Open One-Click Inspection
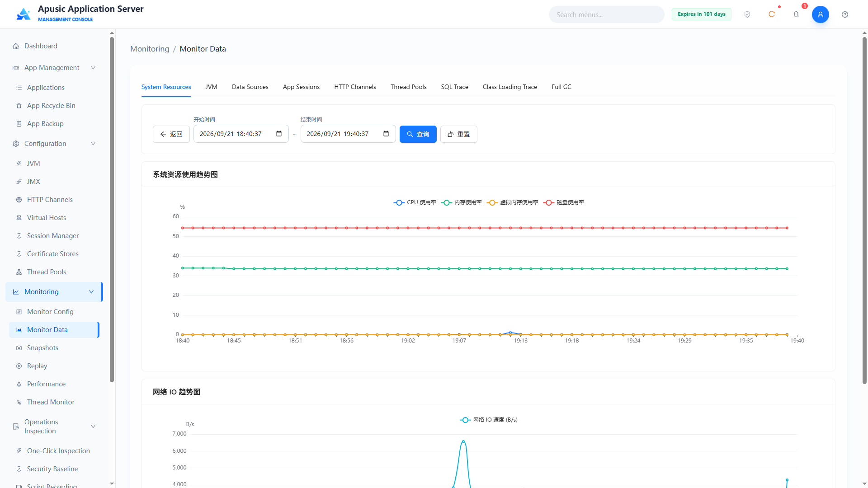 click(54, 451)
